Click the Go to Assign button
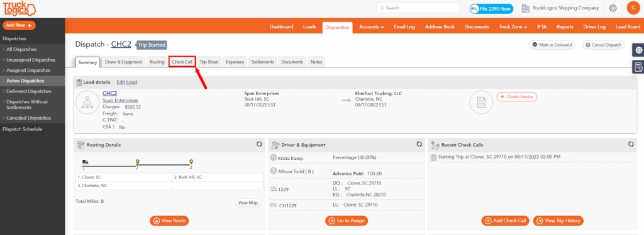Screen dimensions: 644x235 [x=347, y=221]
